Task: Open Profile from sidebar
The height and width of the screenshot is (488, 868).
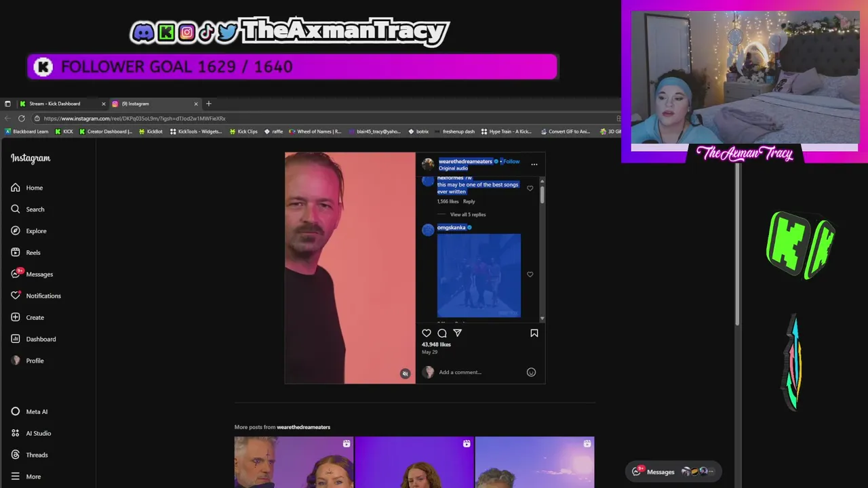Action: [x=28, y=361]
